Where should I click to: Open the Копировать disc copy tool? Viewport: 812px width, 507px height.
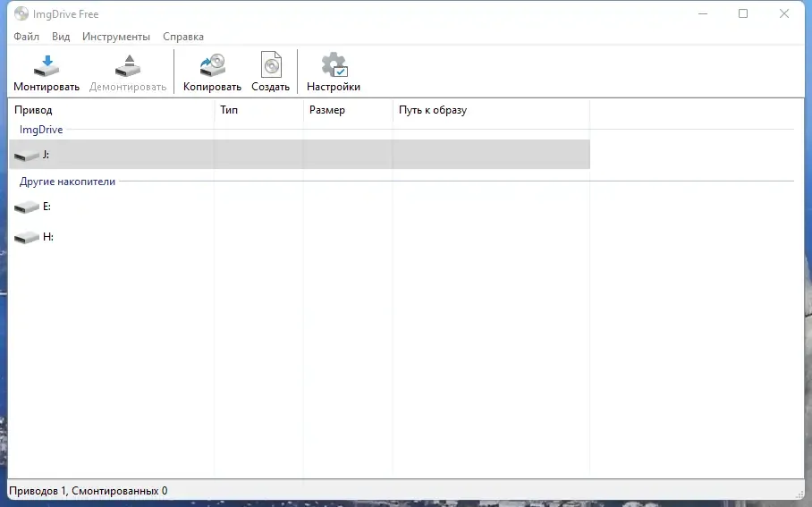click(212, 64)
